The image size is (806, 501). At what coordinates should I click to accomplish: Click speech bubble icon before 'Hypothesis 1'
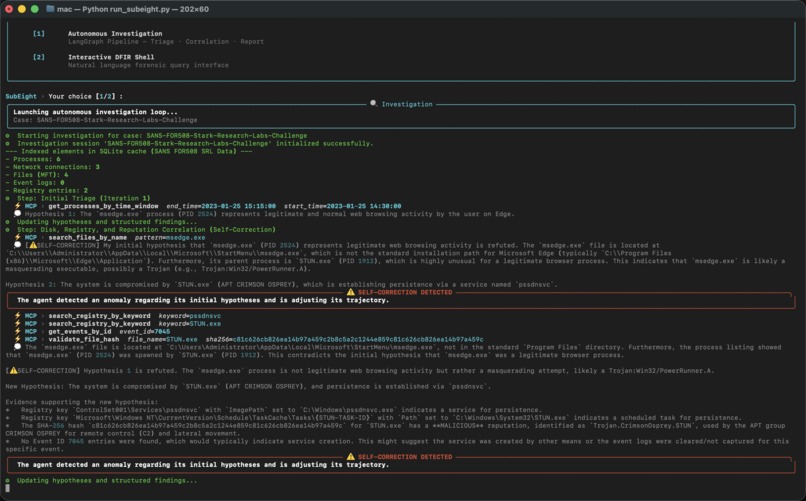pos(17,214)
